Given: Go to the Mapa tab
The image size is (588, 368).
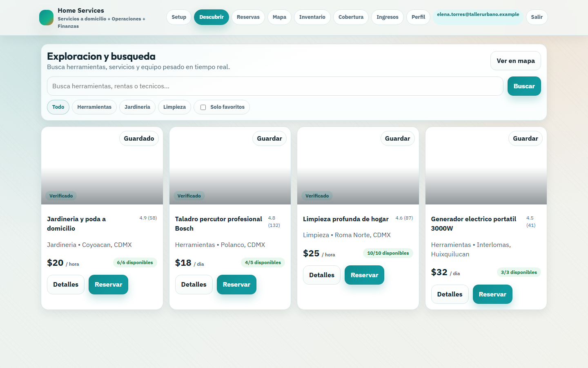Looking at the screenshot, I should point(279,17).
